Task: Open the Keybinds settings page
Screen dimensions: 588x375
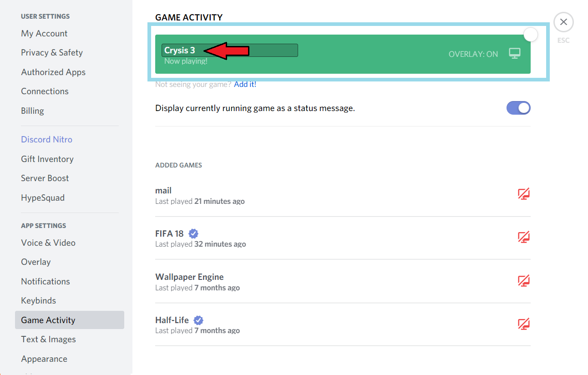Action: click(x=38, y=300)
